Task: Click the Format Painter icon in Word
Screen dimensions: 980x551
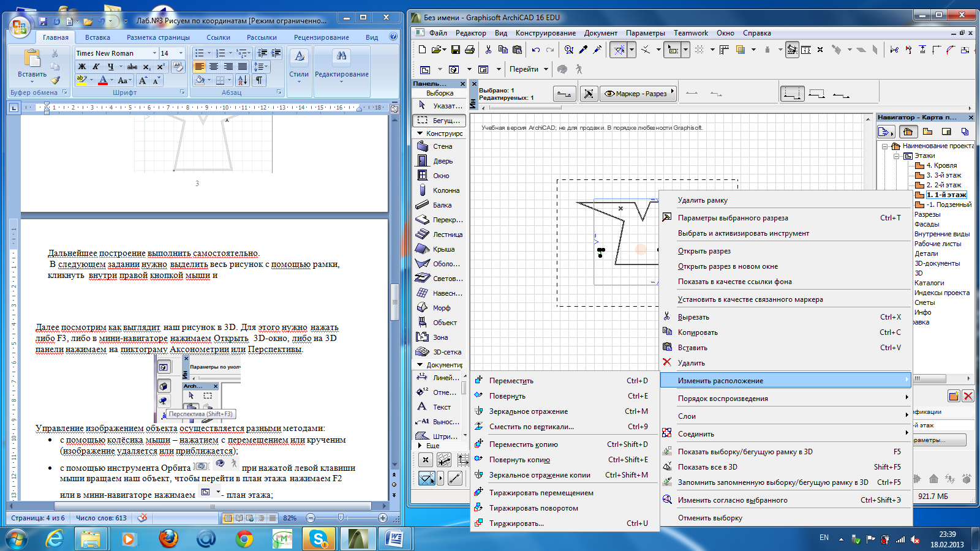Action: click(x=56, y=80)
